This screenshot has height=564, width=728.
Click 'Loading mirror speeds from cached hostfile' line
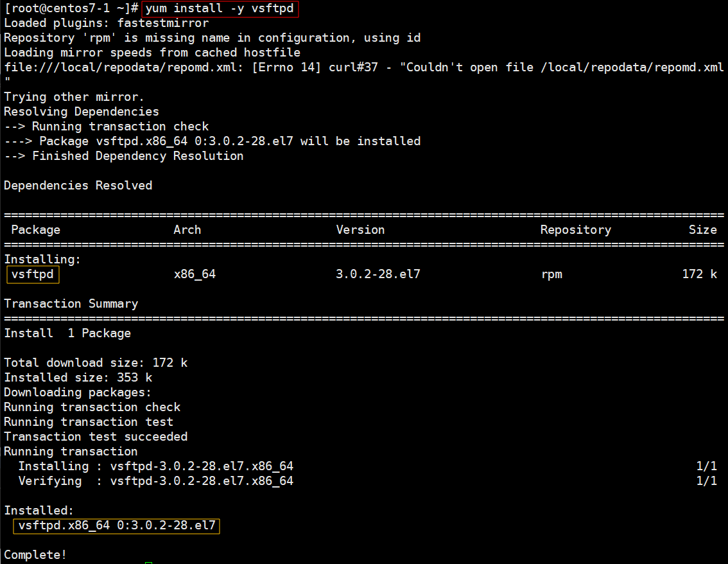152,53
